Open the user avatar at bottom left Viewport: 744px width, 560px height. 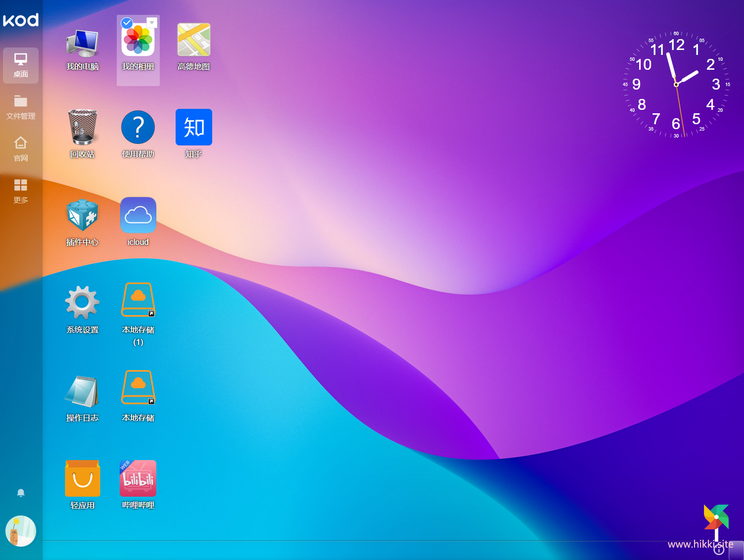click(21, 531)
